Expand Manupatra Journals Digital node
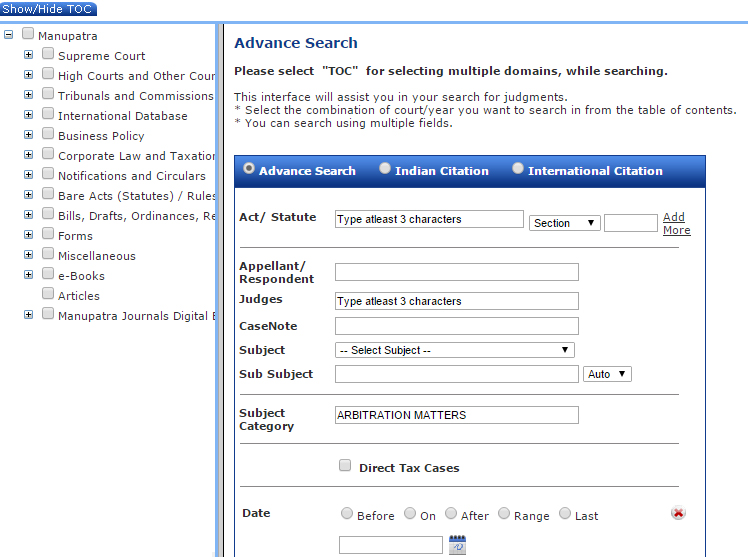This screenshot has width=748, height=557. (29, 315)
